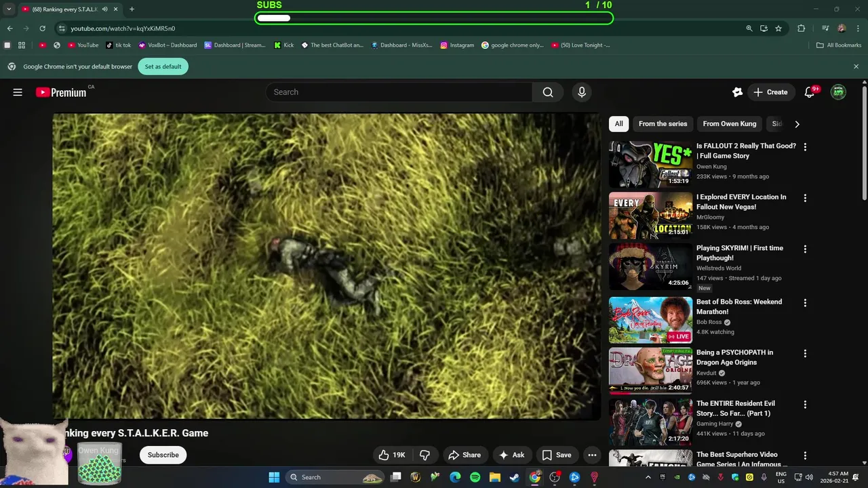868x488 pixels.
Task: Open Chrome tab search dropdown
Action: pos(9,9)
